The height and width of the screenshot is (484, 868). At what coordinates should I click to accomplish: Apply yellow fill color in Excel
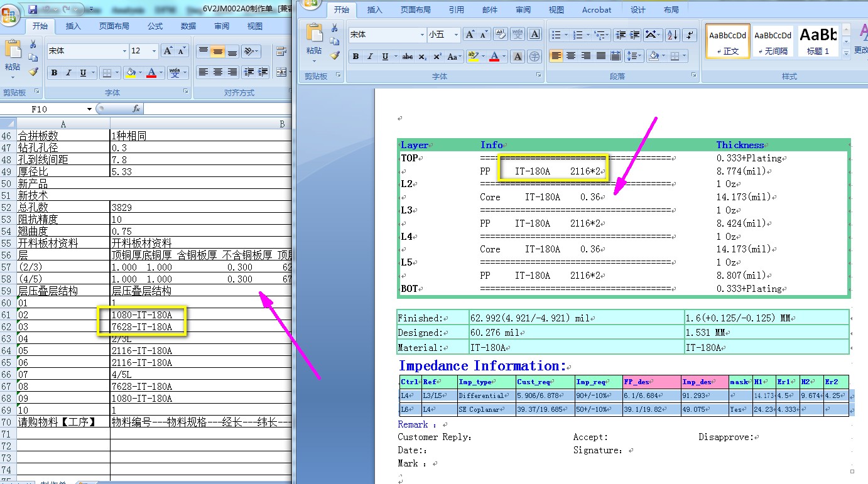pos(131,73)
